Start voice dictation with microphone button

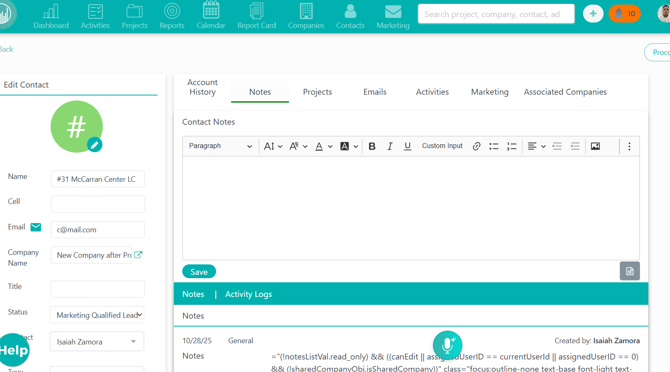pos(447,345)
